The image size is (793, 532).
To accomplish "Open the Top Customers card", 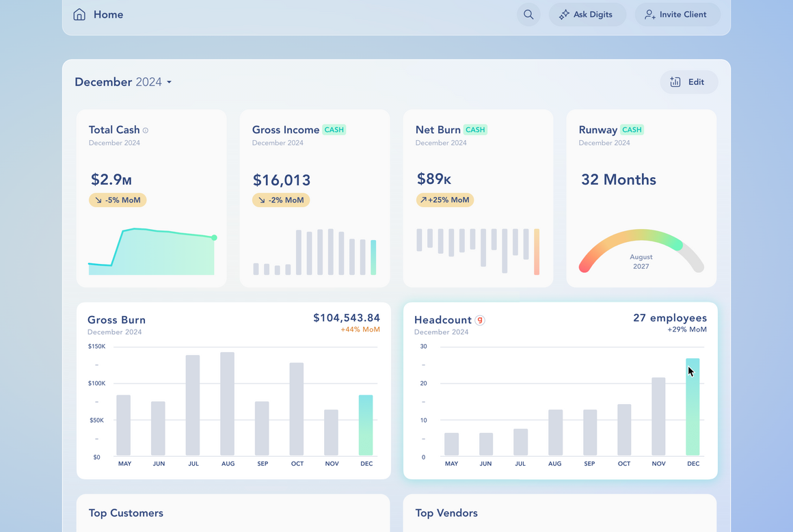I will [233, 513].
